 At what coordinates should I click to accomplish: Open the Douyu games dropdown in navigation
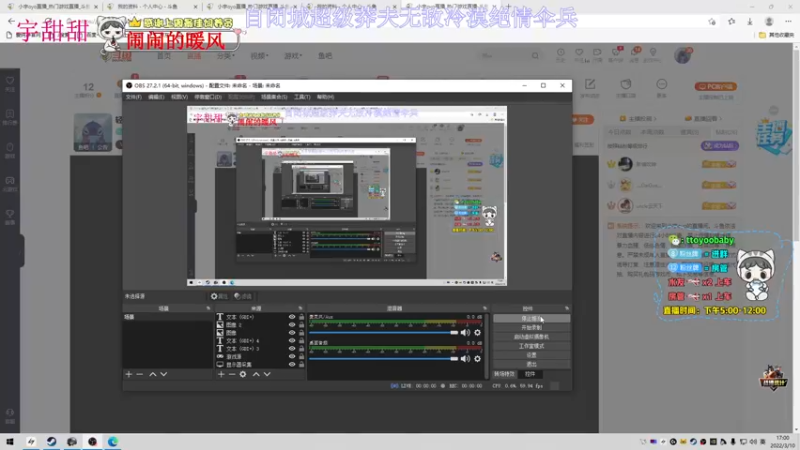(292, 56)
